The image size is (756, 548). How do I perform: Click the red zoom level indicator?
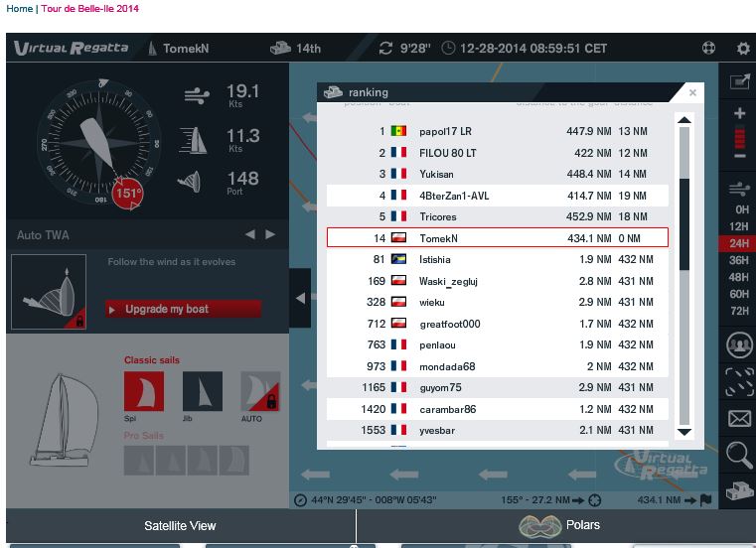[x=739, y=137]
